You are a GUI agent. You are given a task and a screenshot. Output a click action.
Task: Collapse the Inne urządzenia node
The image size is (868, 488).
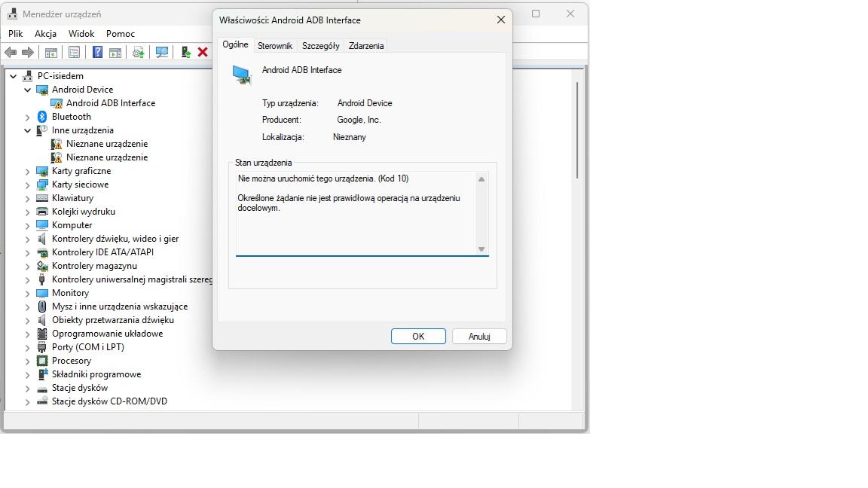coord(28,130)
